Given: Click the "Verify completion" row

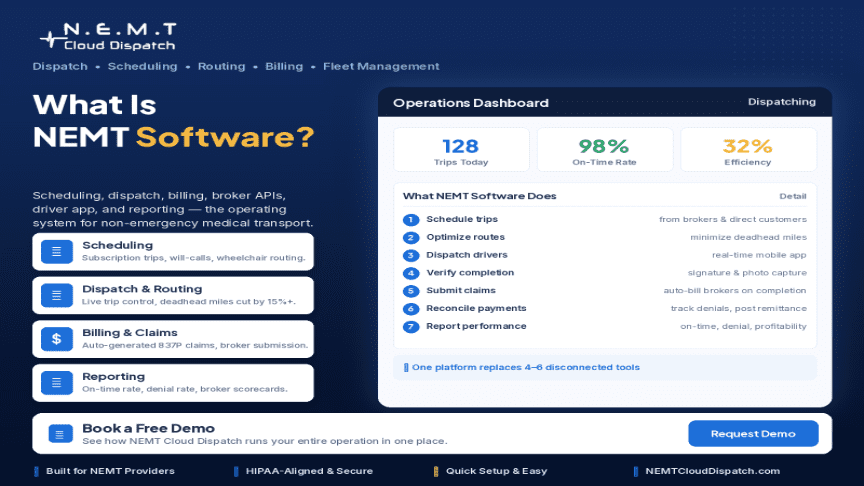Looking at the screenshot, I should point(604,273).
